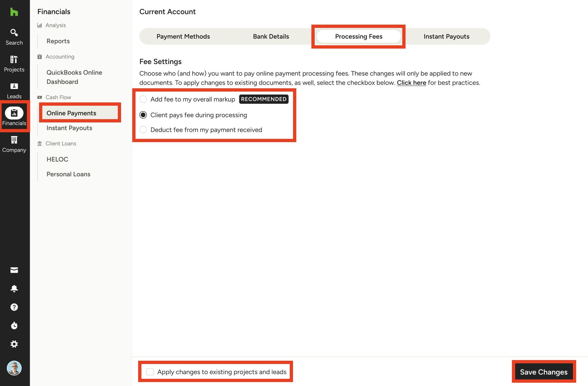588x386 pixels.
Task: Open the messages envelope icon
Action: pyautogui.click(x=14, y=269)
